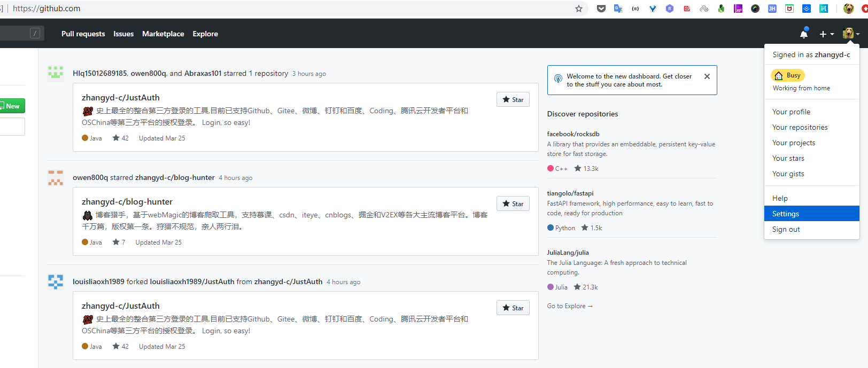Click the broadcast icon in welcome banner
868x368 pixels.
(x=558, y=79)
